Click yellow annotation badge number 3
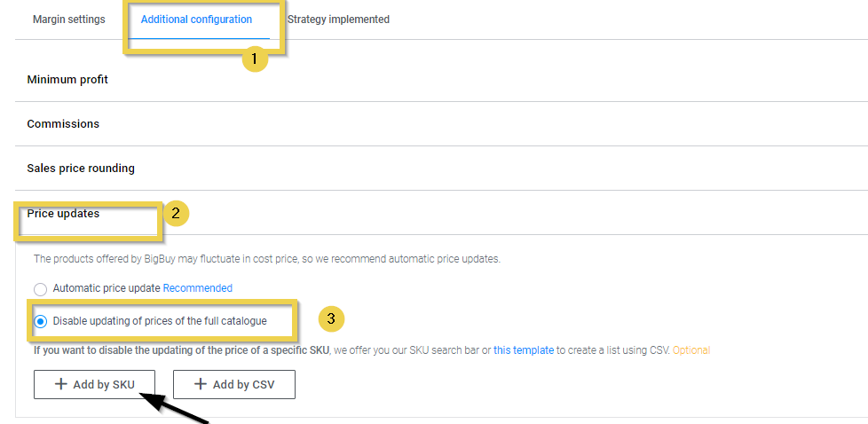Image resolution: width=868 pixels, height=424 pixels. [x=330, y=318]
